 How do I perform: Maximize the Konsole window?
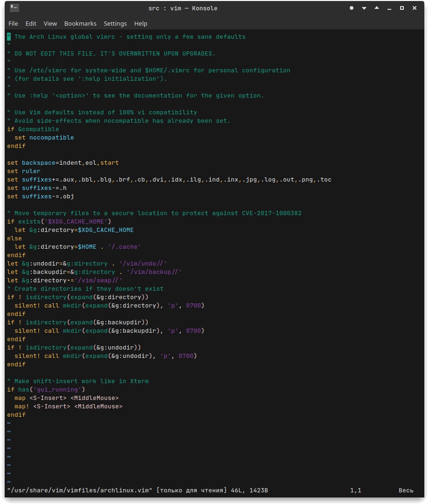coord(401,8)
